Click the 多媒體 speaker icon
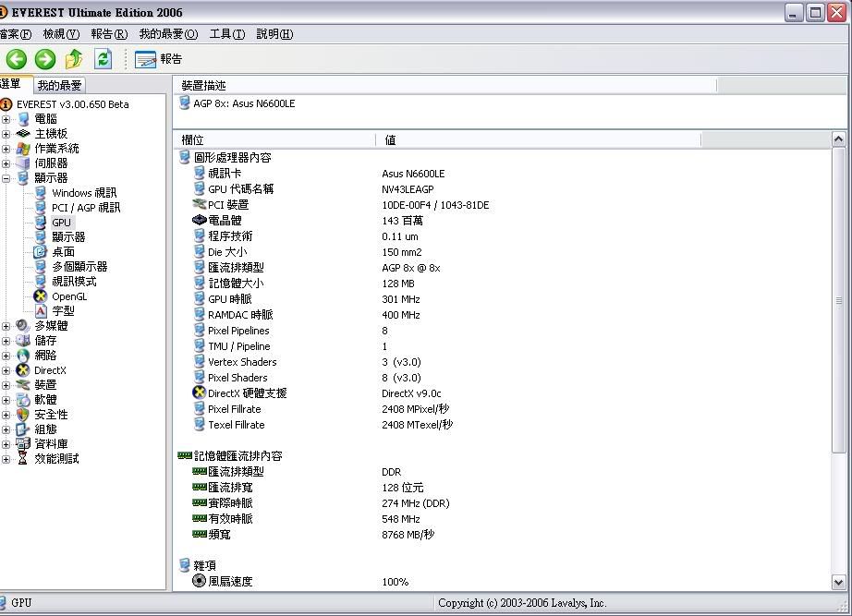This screenshot has width=852, height=616. [x=23, y=325]
